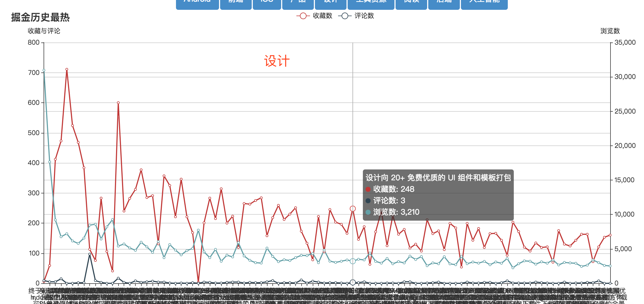Viewport: 644px width, 304px height.
Task: Click the enlarged dark point on the x-axis
Action: click(353, 282)
